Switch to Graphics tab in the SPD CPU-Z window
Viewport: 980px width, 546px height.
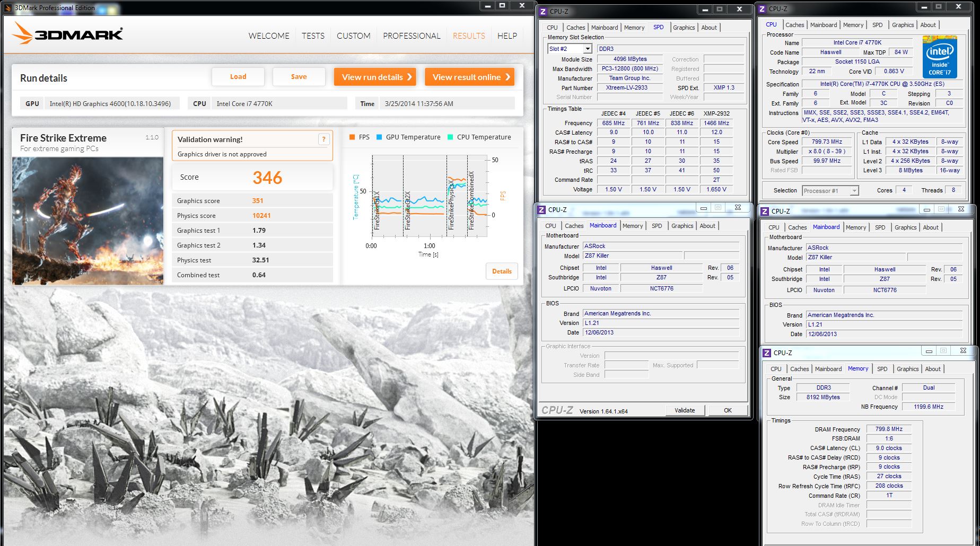click(684, 28)
